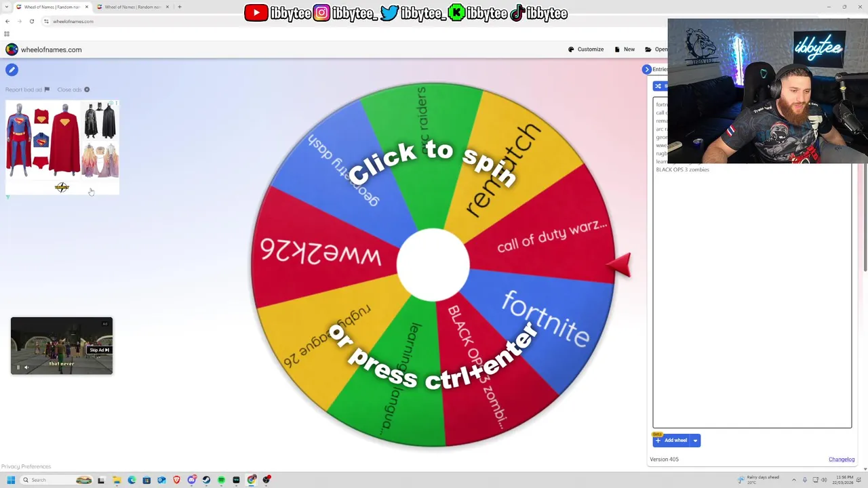
Task: Open the Privacy Preferences link
Action: (26, 466)
